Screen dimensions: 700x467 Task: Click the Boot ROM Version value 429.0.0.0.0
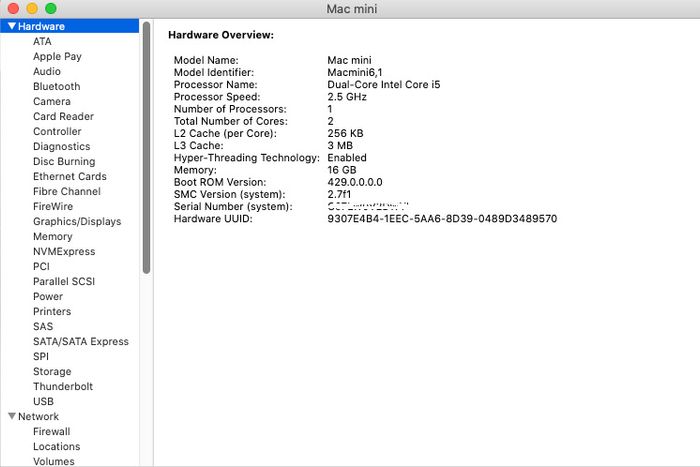[355, 182]
